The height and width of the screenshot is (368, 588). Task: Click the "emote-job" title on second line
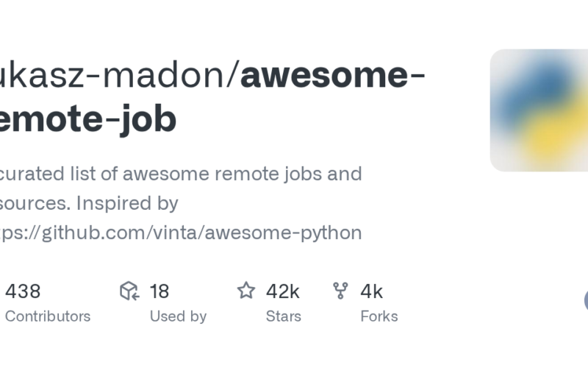[x=88, y=120]
